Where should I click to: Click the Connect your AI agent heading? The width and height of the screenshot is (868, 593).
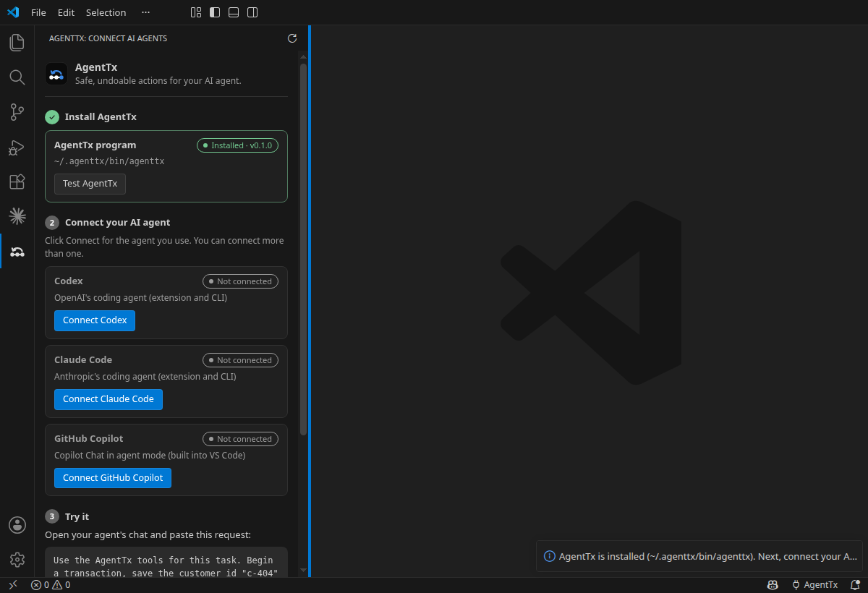click(117, 223)
